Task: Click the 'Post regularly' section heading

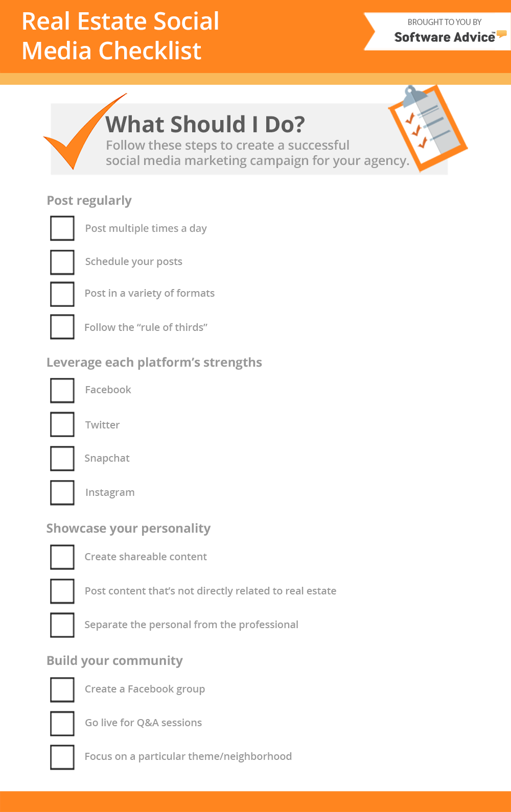Action: point(89,201)
